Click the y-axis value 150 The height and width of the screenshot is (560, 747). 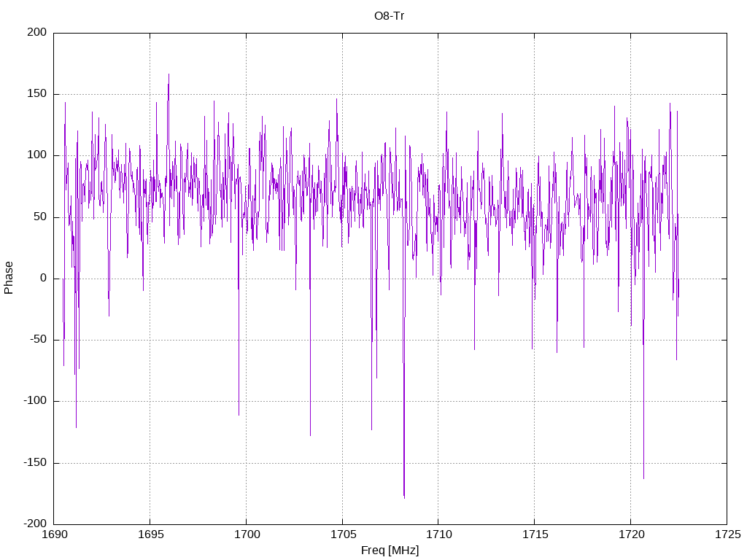37,94
